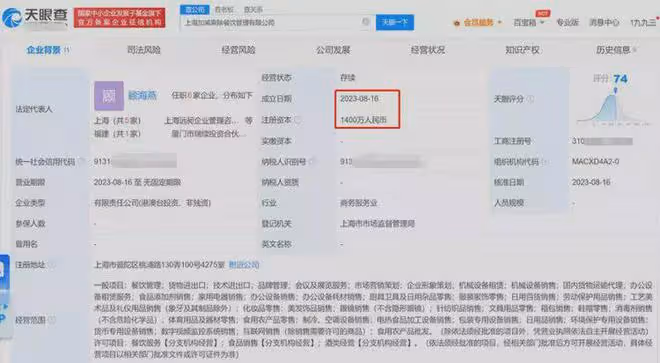Click the user account name 1九九三
Viewport: 660px width, 363px height.
point(643,22)
